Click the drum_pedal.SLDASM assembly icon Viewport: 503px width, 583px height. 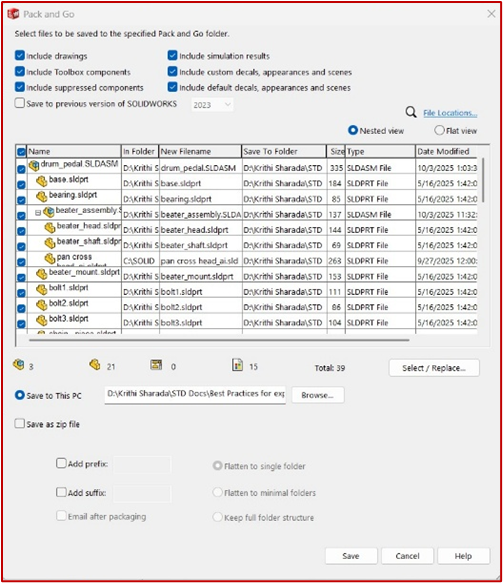(x=34, y=165)
